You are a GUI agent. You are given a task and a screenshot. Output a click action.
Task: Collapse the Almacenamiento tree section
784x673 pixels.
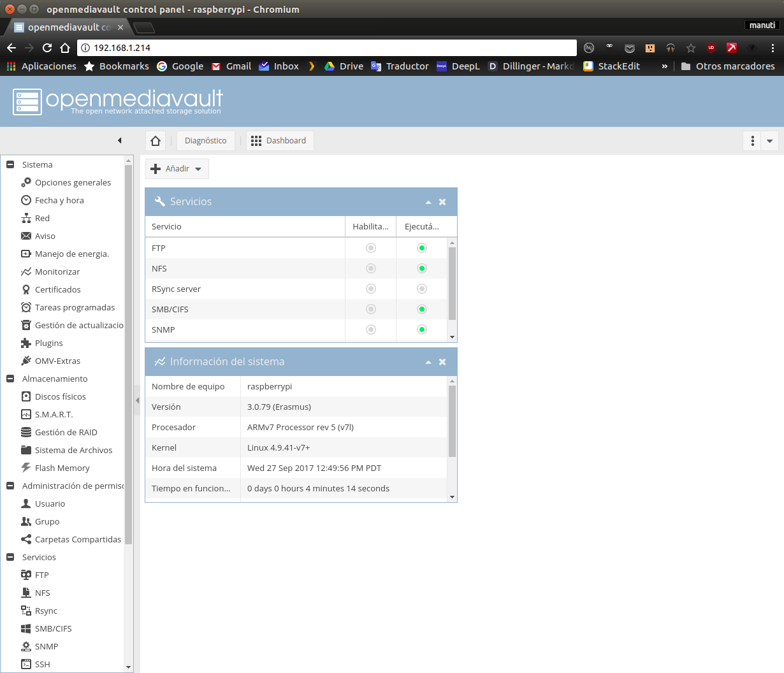10,379
